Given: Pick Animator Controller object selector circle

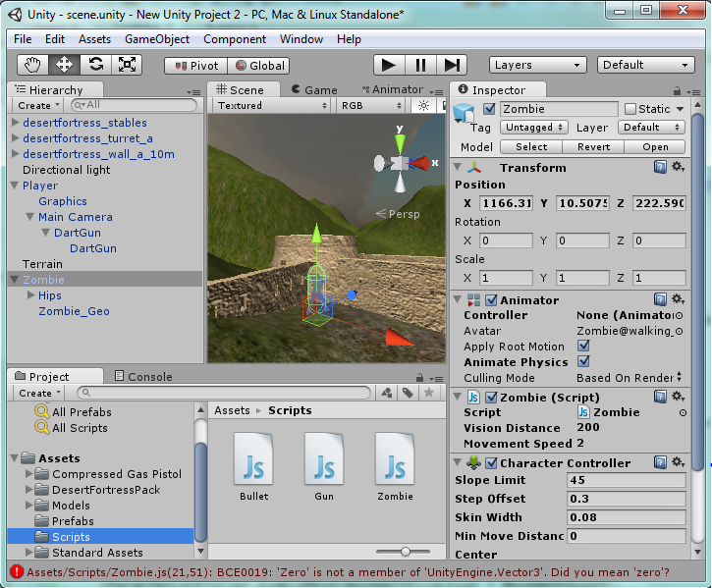Looking at the screenshot, I should click(679, 315).
